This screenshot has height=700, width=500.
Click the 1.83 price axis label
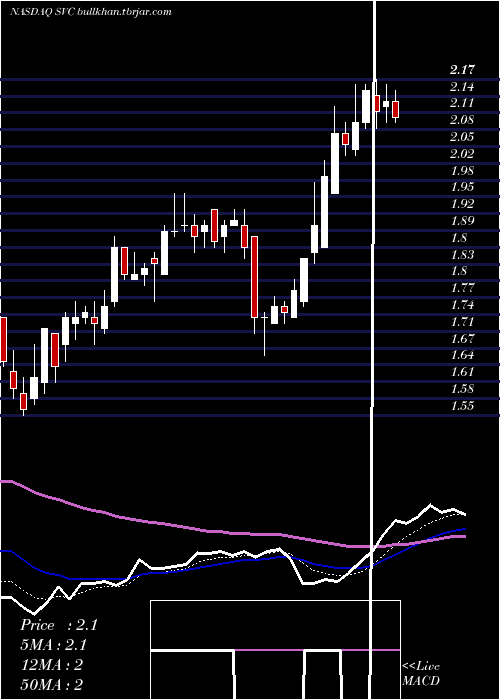pyautogui.click(x=462, y=254)
